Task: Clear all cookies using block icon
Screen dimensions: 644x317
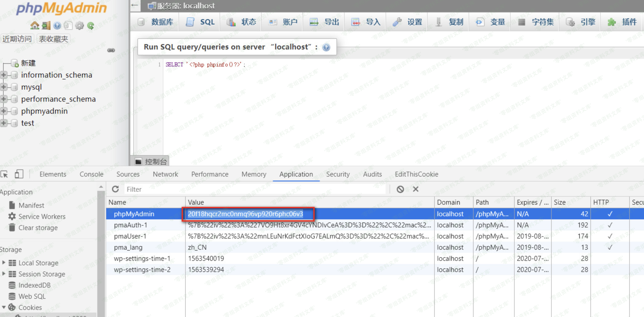Action: tap(400, 189)
